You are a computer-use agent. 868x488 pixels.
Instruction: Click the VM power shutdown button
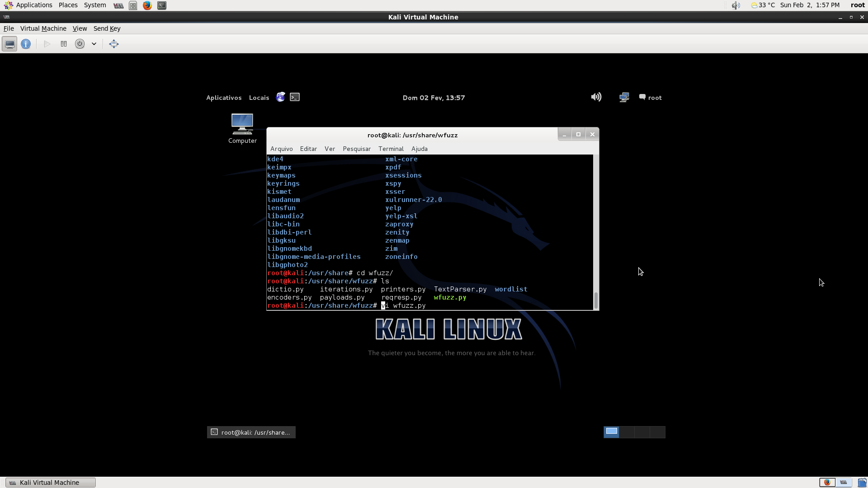tap(80, 44)
